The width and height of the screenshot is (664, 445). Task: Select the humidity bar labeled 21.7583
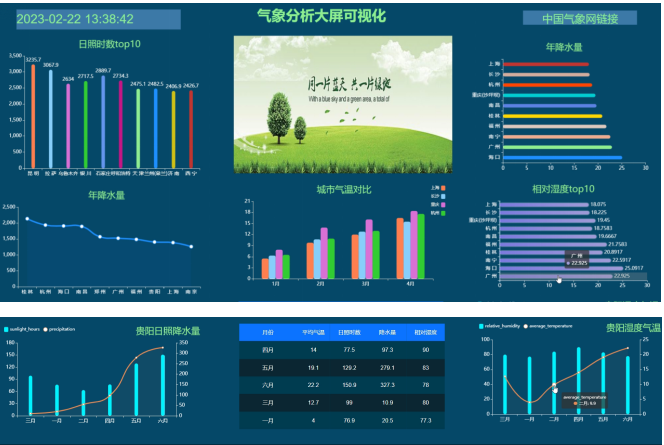click(553, 244)
